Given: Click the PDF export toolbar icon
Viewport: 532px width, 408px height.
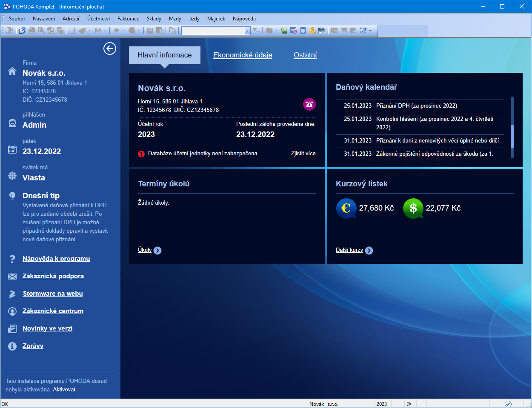Looking at the screenshot, I should (51, 30).
